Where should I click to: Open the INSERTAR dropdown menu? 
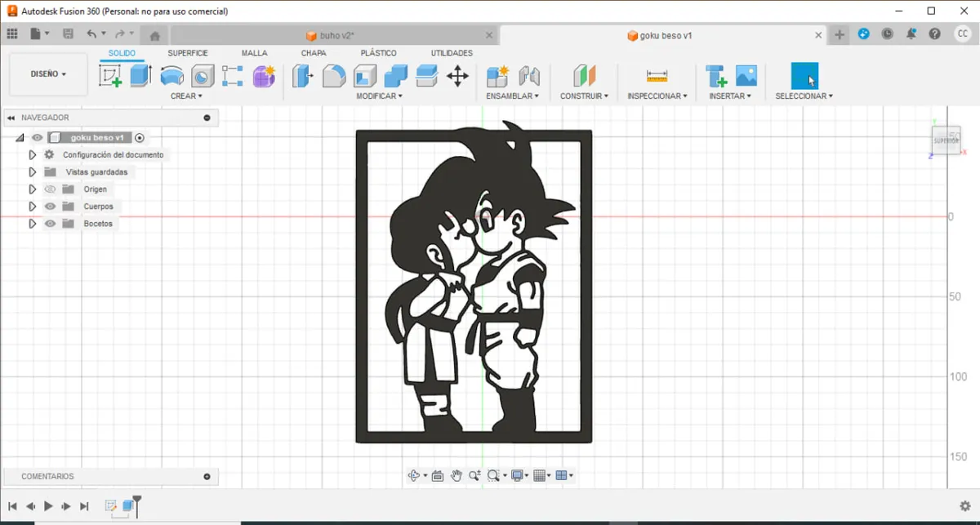coord(730,96)
